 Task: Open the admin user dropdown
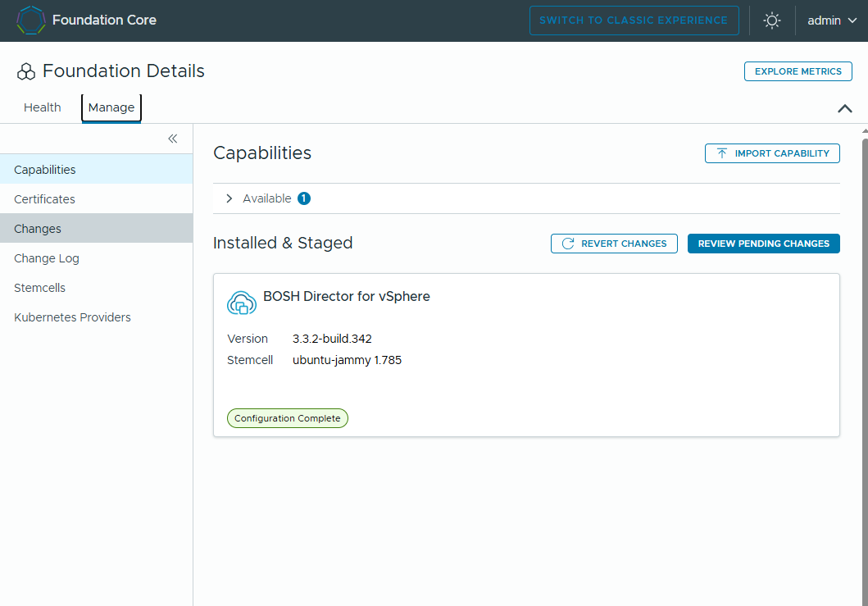point(832,21)
